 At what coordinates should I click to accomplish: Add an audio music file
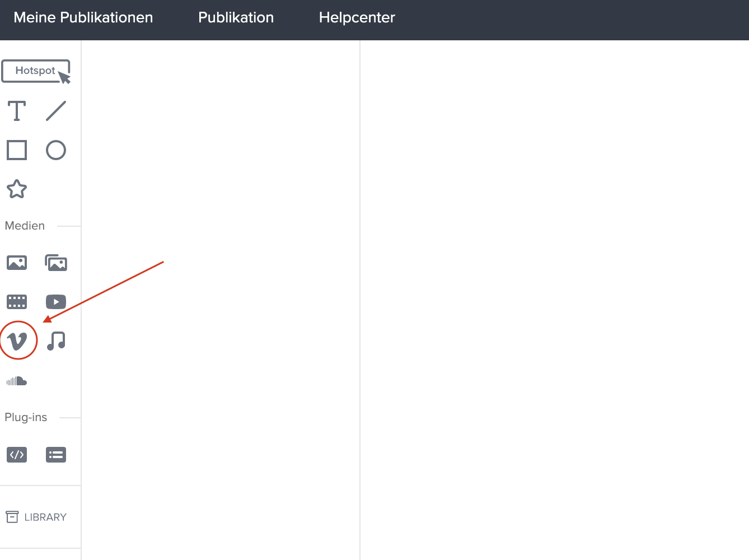(x=56, y=340)
